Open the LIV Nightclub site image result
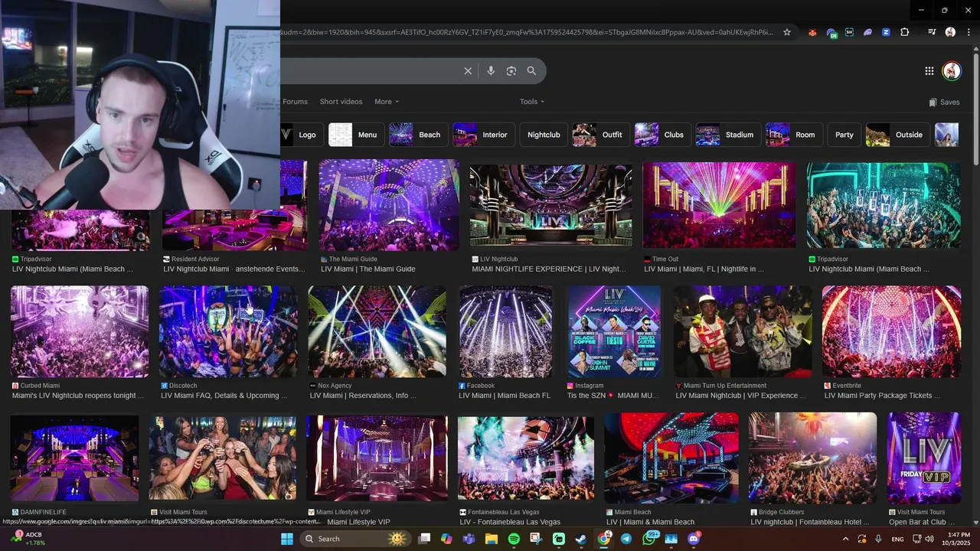Image resolution: width=980 pixels, height=551 pixels. 551,205
